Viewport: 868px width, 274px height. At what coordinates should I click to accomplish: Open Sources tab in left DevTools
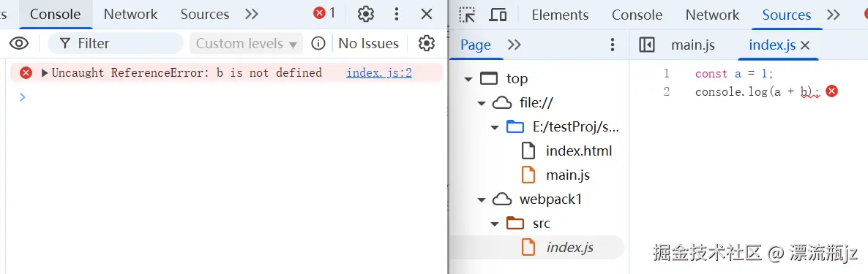point(205,15)
